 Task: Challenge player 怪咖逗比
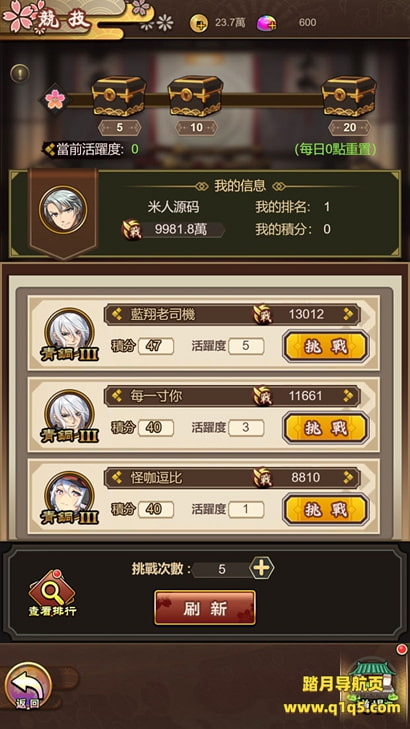[326, 510]
